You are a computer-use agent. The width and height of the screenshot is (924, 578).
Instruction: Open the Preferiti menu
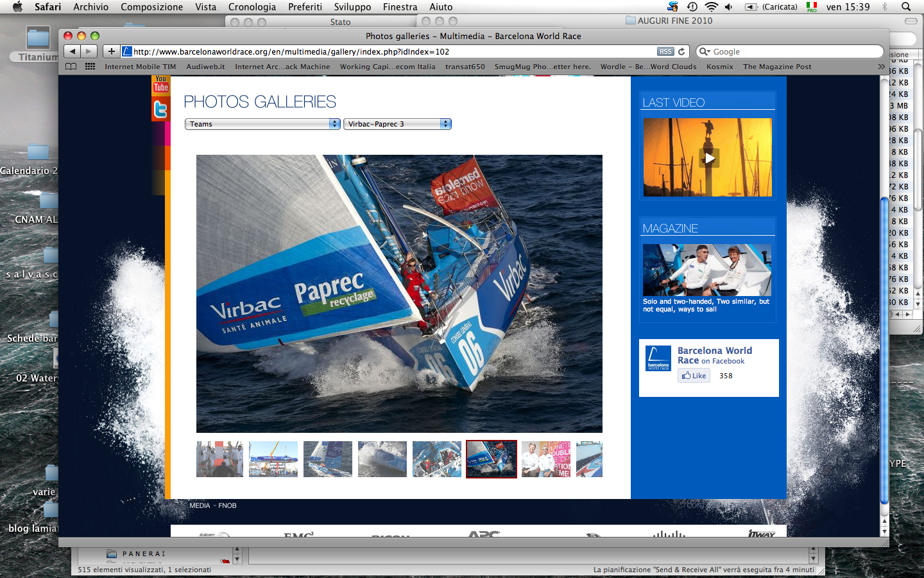click(x=305, y=6)
